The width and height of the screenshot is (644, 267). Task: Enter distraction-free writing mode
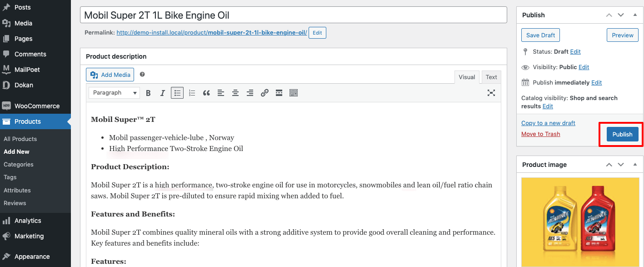tap(491, 93)
